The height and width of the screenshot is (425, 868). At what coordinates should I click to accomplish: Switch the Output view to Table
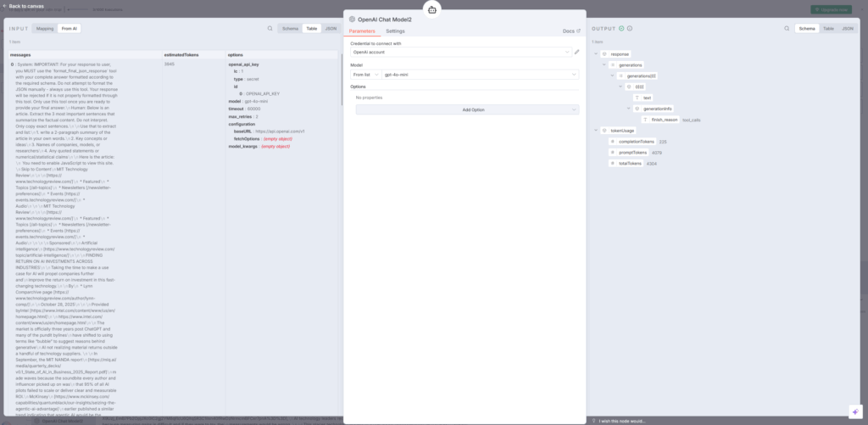828,28
